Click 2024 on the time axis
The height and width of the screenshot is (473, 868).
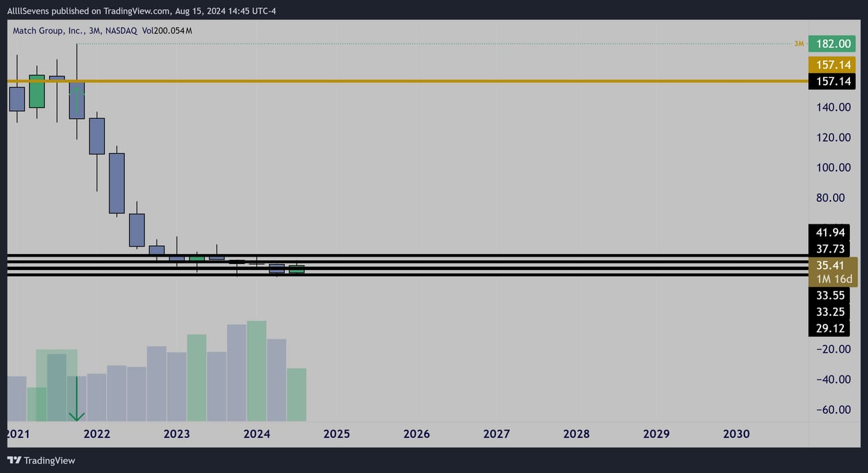pos(257,434)
